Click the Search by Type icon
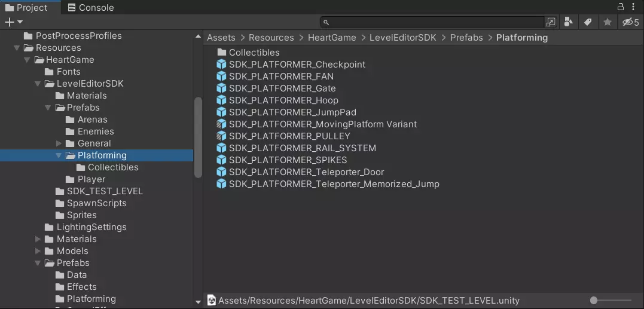644x309 pixels. click(569, 22)
